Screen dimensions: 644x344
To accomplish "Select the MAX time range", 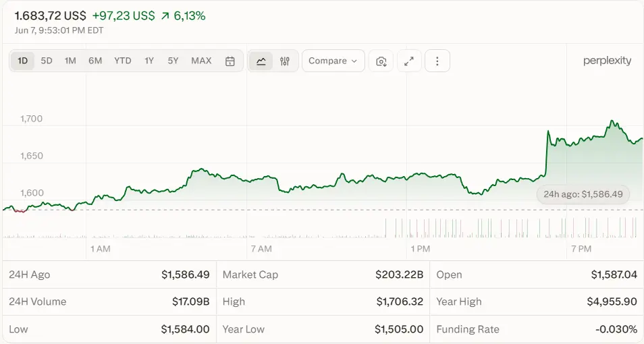I will (x=201, y=61).
